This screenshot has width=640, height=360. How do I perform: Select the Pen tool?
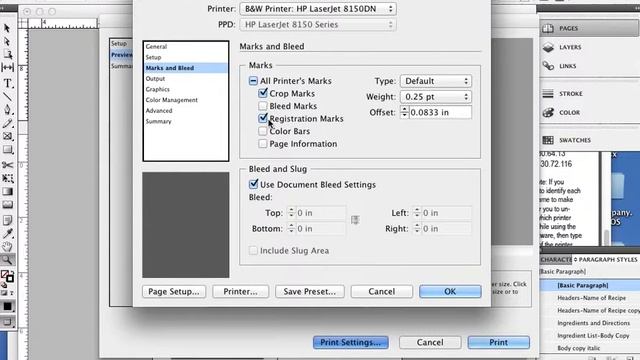tap(7, 109)
